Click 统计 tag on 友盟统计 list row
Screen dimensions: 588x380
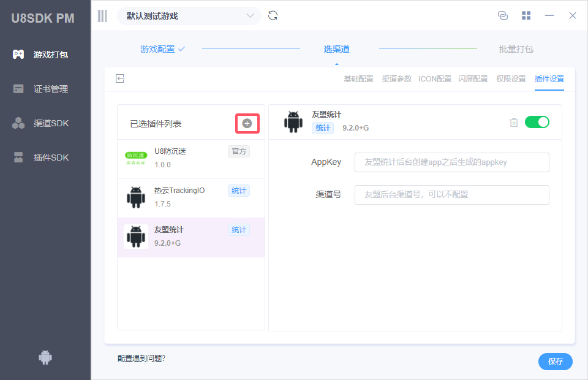[x=239, y=230]
